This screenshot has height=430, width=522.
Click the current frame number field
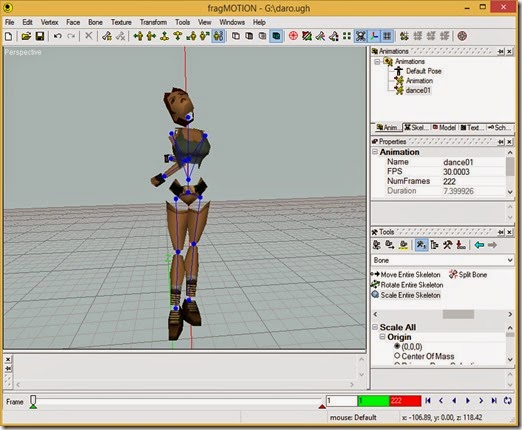point(341,401)
